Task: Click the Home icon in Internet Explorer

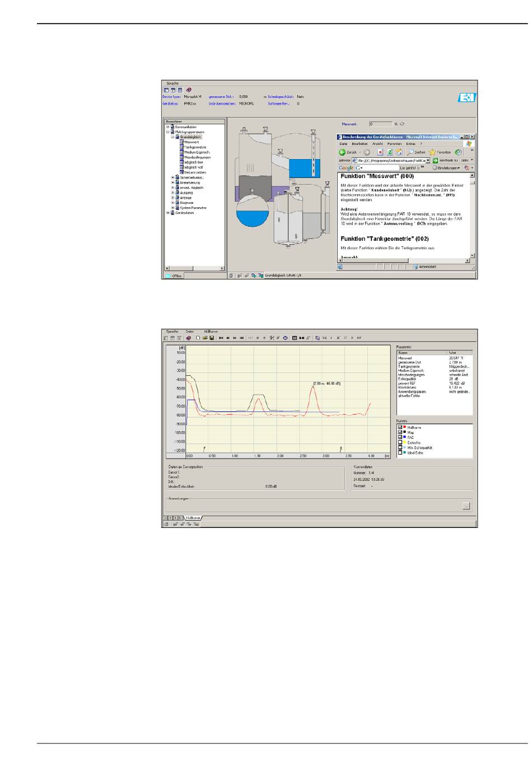Action: (399, 152)
